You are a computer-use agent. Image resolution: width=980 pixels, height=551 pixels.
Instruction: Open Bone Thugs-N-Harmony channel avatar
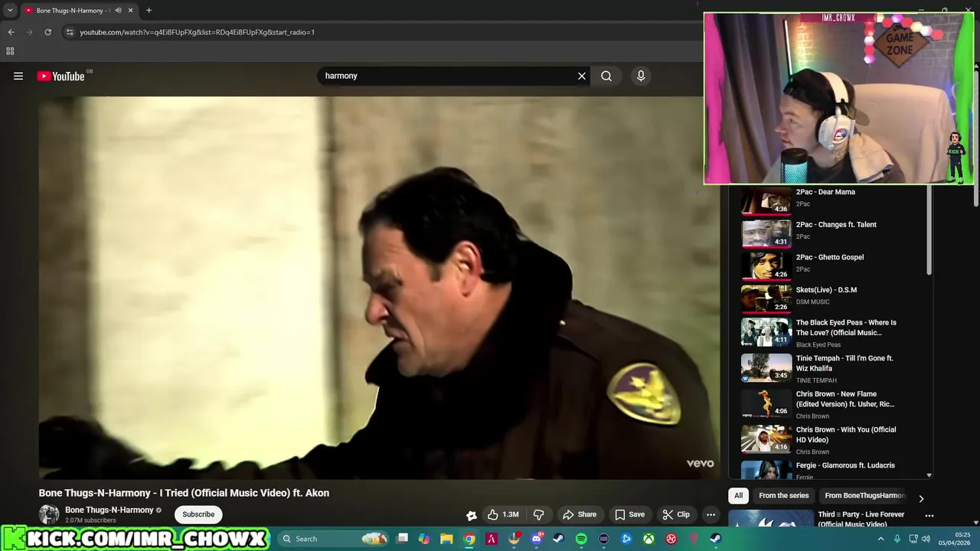(49, 514)
